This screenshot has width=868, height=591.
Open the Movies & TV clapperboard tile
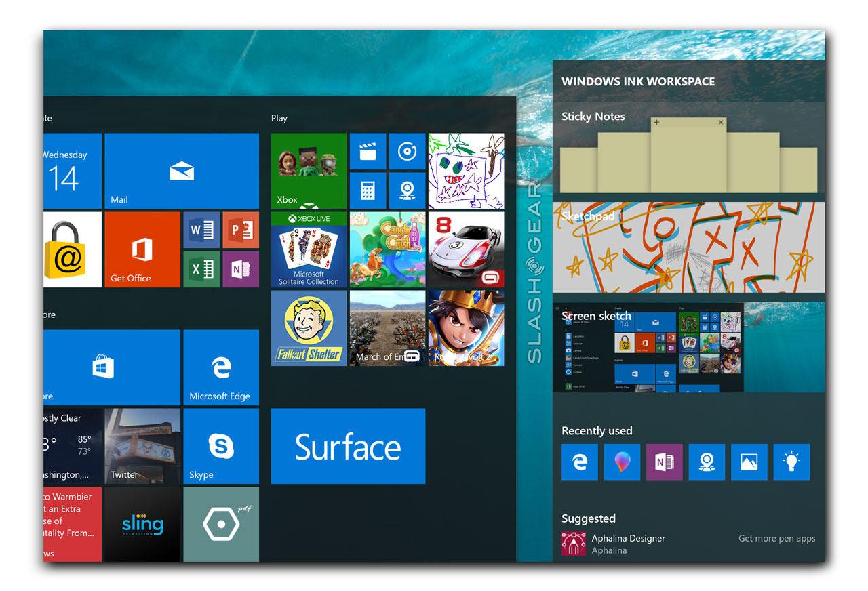368,151
